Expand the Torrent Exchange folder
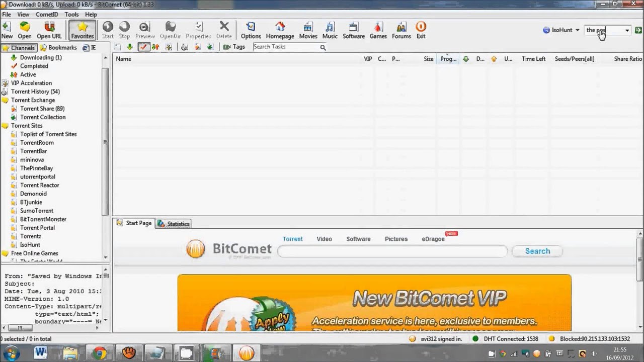 pyautogui.click(x=33, y=100)
